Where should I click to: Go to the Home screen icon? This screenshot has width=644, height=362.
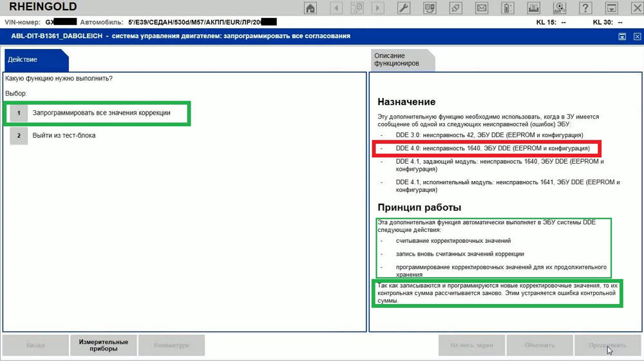coord(310,8)
